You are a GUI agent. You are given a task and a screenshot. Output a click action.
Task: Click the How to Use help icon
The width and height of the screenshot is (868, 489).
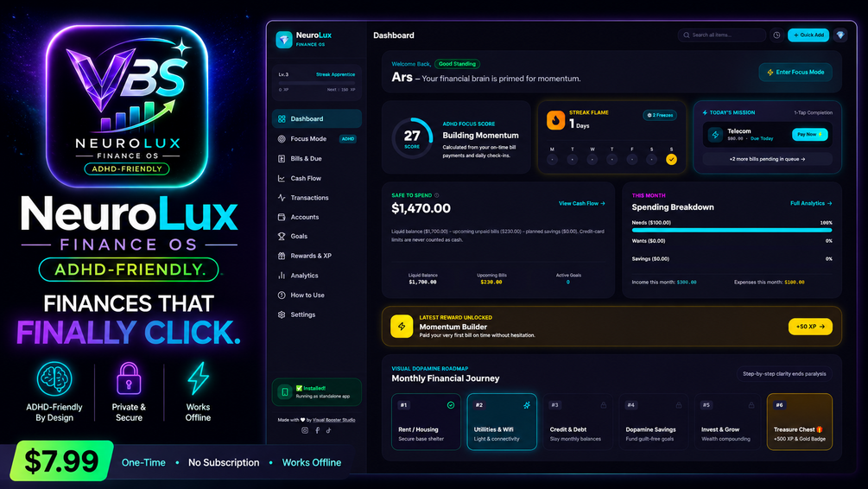coord(282,295)
